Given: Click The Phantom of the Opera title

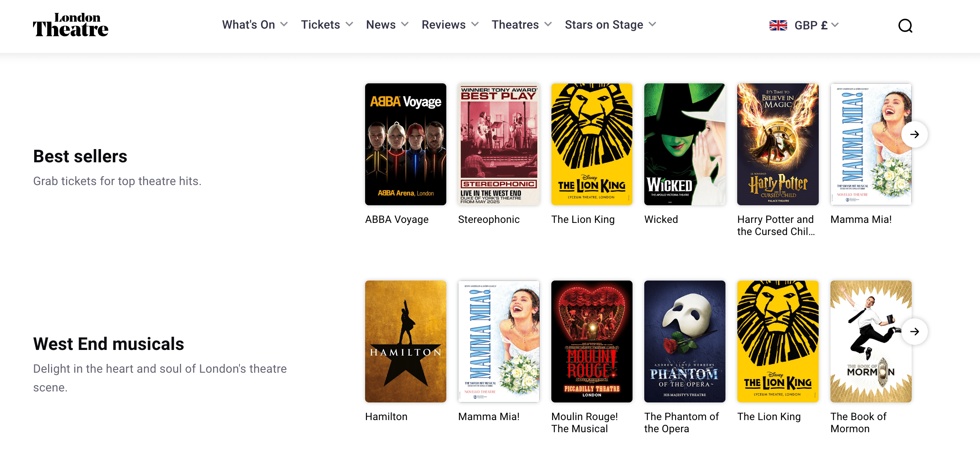Looking at the screenshot, I should tap(681, 422).
